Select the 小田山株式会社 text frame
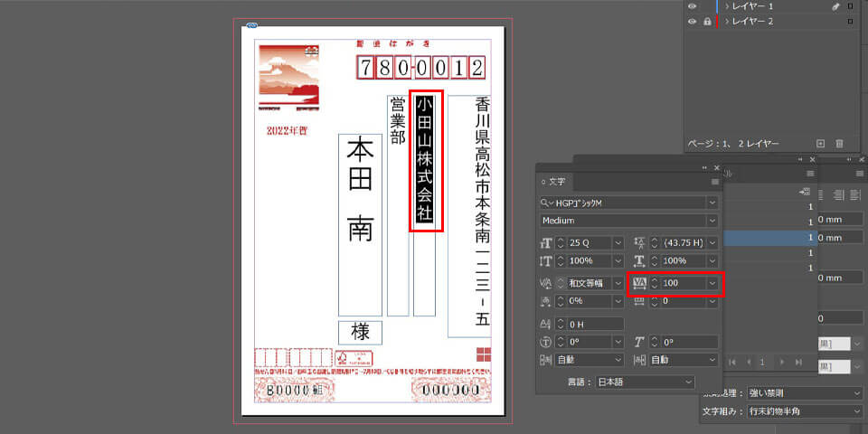Viewport: 868px width, 434px height. pyautogui.click(x=425, y=161)
